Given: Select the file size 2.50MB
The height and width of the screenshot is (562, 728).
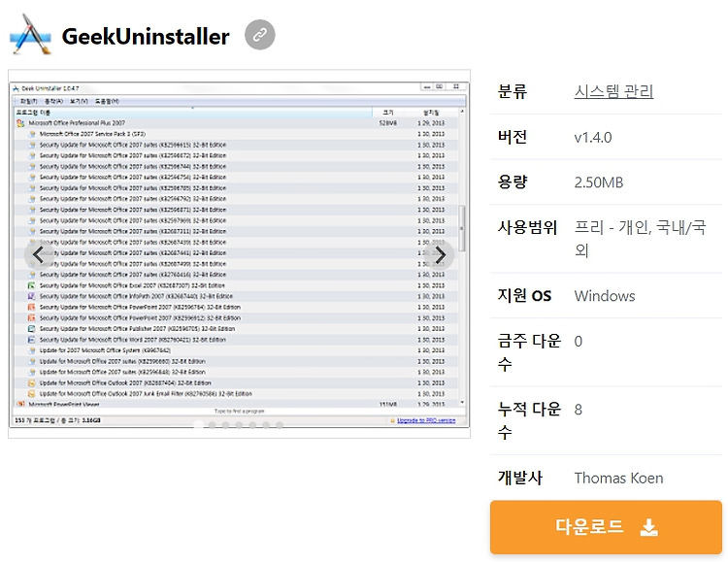Looking at the screenshot, I should (599, 182).
